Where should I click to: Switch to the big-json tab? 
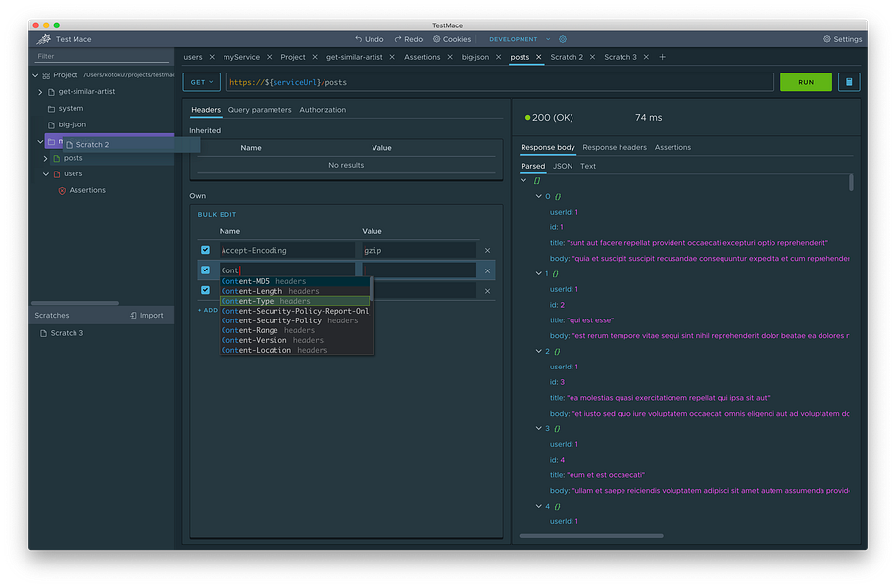click(474, 57)
